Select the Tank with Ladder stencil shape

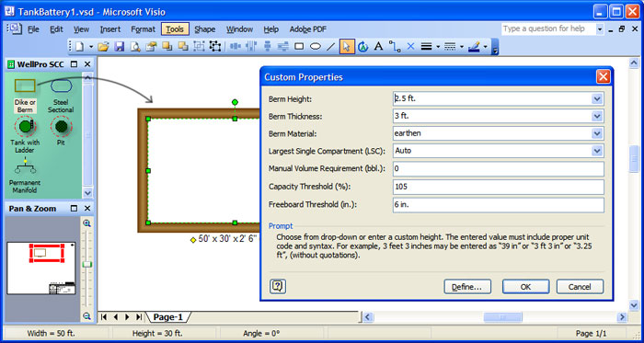click(x=25, y=135)
